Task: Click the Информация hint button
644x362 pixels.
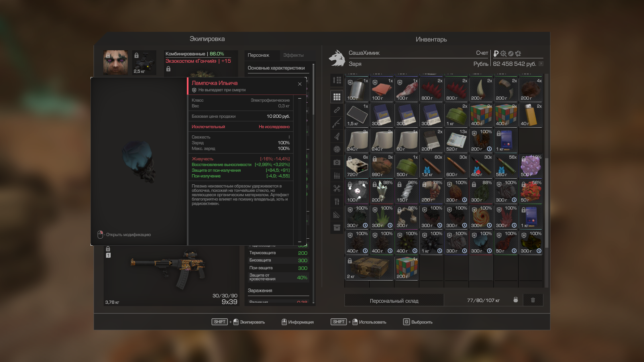Action: [x=298, y=322]
